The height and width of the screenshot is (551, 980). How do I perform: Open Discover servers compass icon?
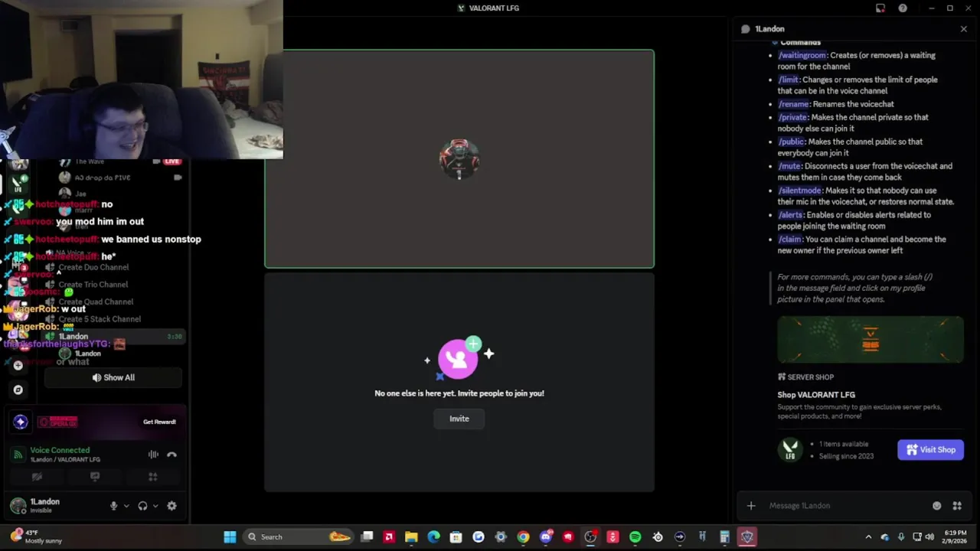18,390
